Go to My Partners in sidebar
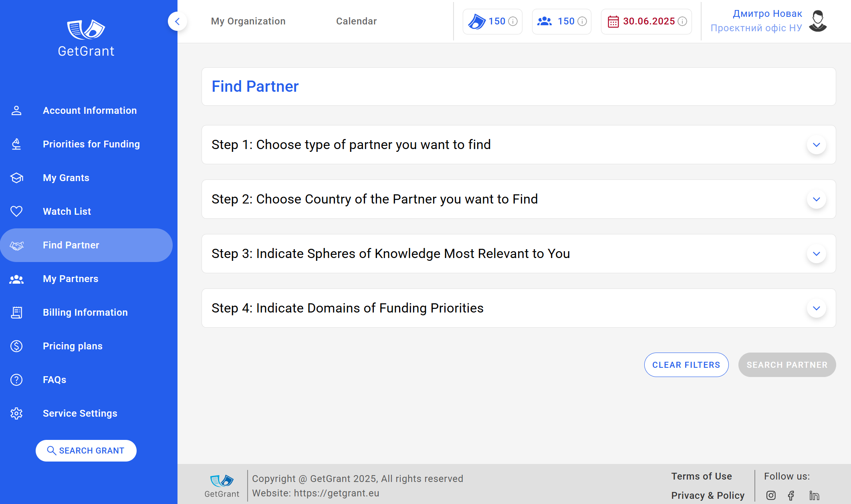851x504 pixels. (x=71, y=279)
